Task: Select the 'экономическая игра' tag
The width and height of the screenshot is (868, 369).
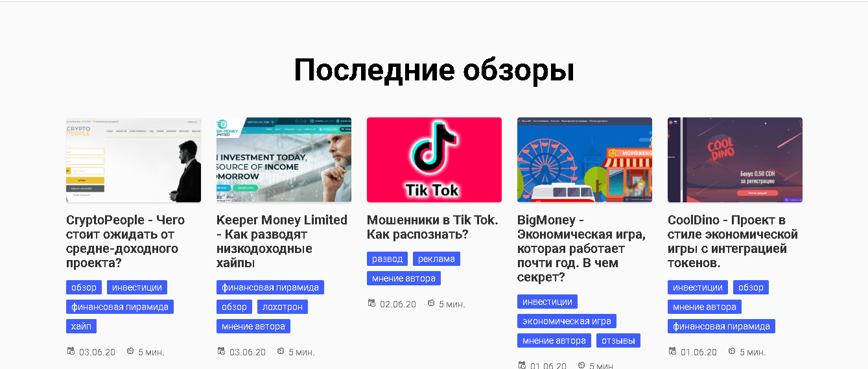Action: 567,321
